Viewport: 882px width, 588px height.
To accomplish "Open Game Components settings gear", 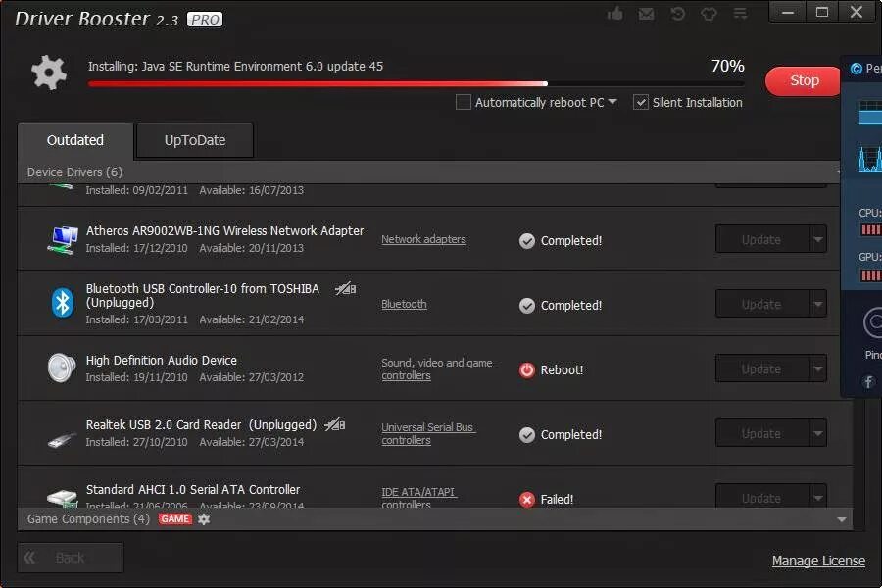I will pyautogui.click(x=204, y=519).
